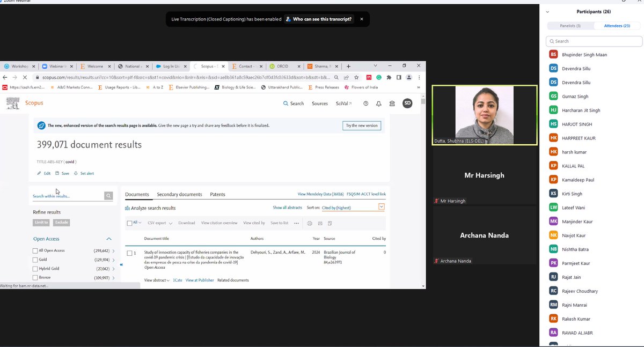Open the Sources menu in Scopus
This screenshot has height=347, width=644.
click(x=320, y=104)
